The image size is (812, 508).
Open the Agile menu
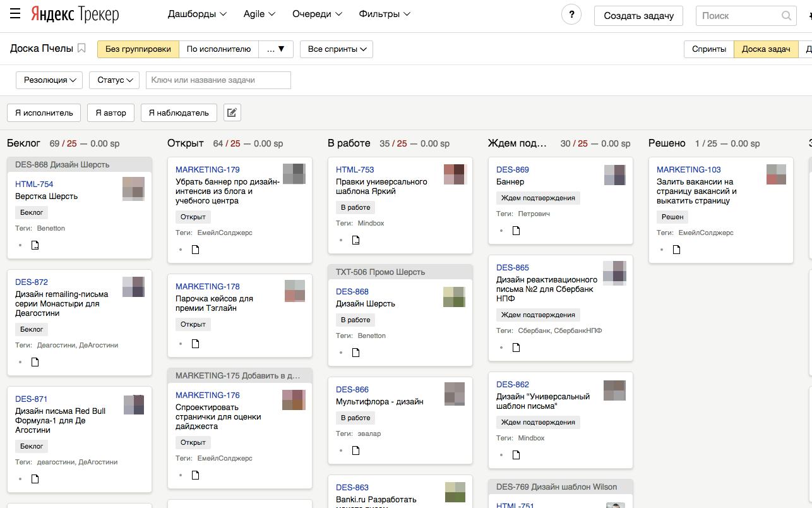pyautogui.click(x=260, y=13)
